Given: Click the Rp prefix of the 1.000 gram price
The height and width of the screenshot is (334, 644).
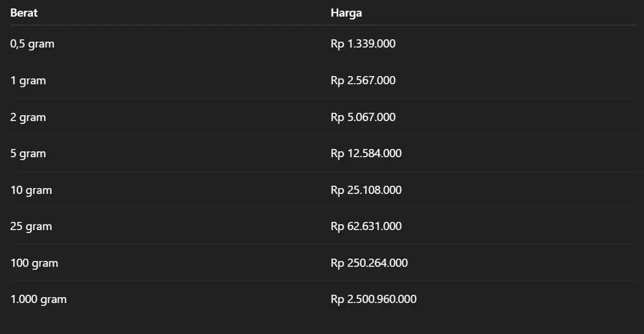Looking at the screenshot, I should click(x=337, y=300).
